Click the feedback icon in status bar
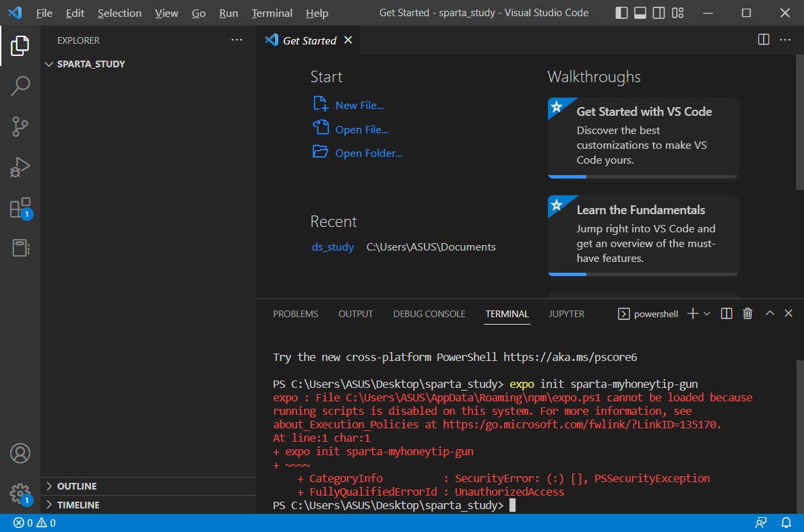 click(x=761, y=523)
